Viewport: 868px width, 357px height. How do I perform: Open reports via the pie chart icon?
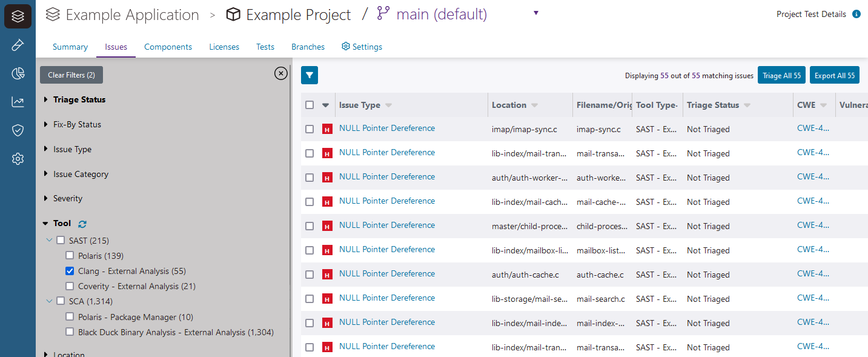coord(17,73)
